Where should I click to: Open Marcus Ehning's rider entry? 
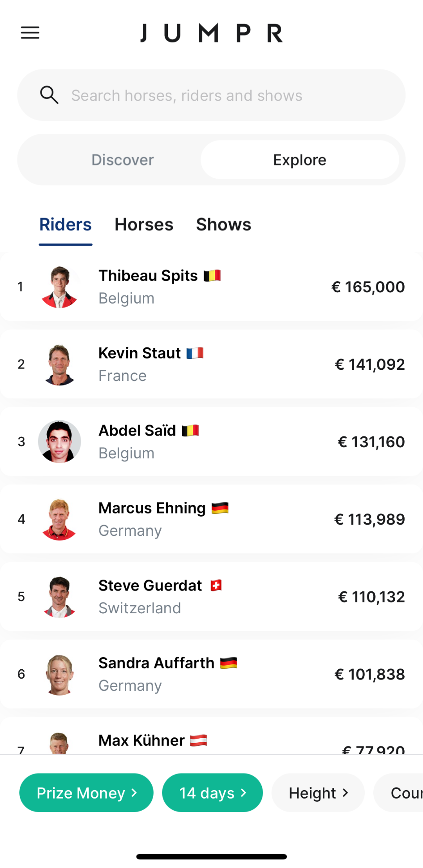(211, 519)
